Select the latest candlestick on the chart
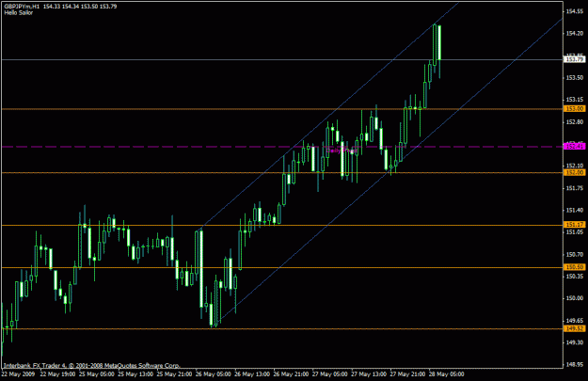588x381 pixels. (439, 52)
